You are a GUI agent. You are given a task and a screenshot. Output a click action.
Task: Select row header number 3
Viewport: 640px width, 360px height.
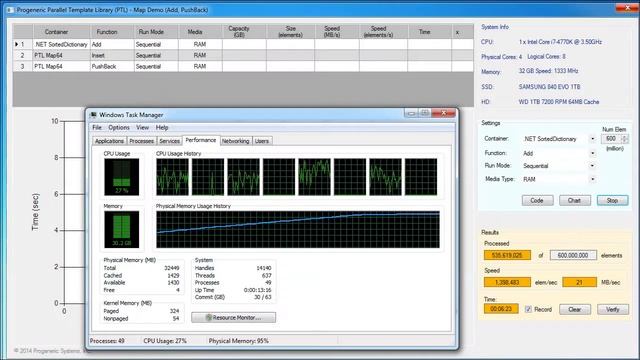click(x=22, y=66)
